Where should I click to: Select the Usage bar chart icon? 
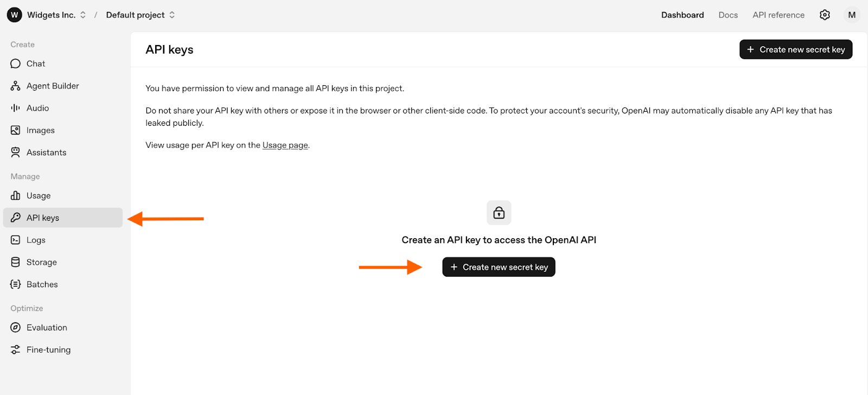pyautogui.click(x=15, y=195)
